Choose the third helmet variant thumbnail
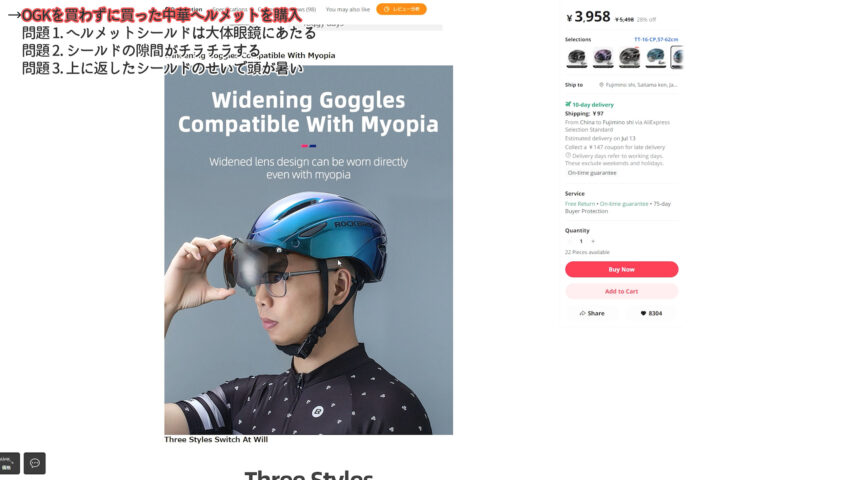Viewport: 854px width, 480px height. point(629,57)
